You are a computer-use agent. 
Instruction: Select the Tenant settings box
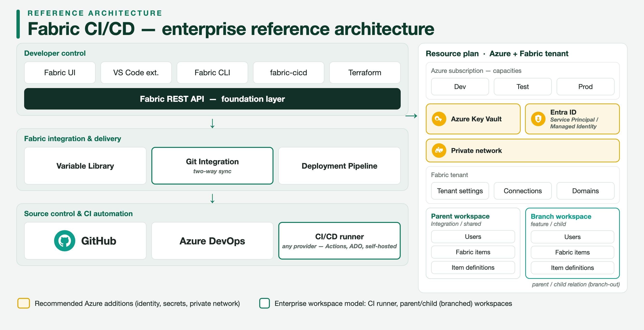point(460,191)
